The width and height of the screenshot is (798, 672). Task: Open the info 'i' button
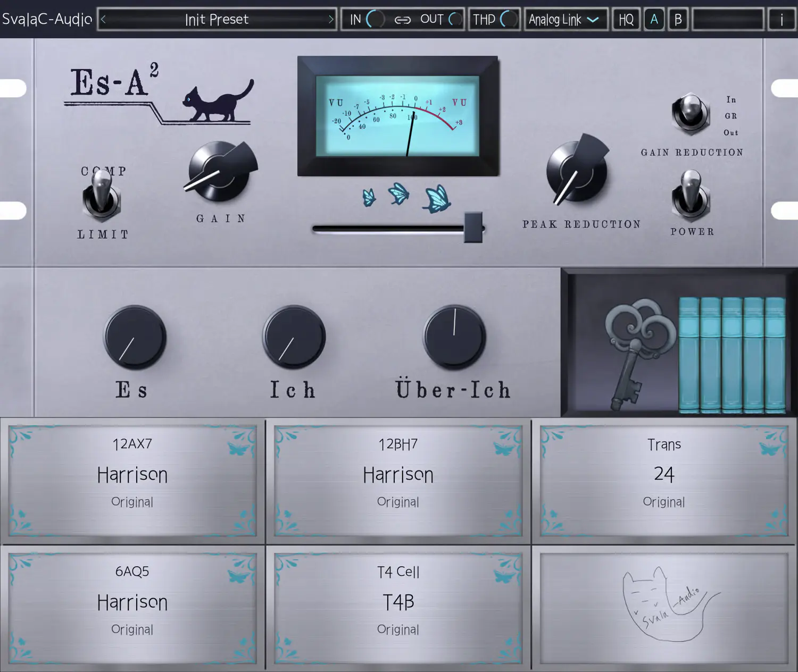point(782,20)
